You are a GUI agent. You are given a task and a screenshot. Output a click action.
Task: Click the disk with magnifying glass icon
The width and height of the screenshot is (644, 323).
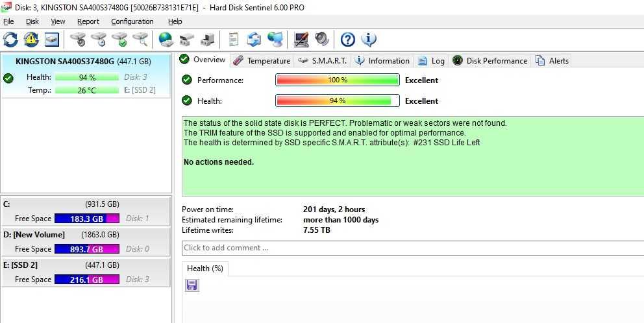(x=140, y=40)
